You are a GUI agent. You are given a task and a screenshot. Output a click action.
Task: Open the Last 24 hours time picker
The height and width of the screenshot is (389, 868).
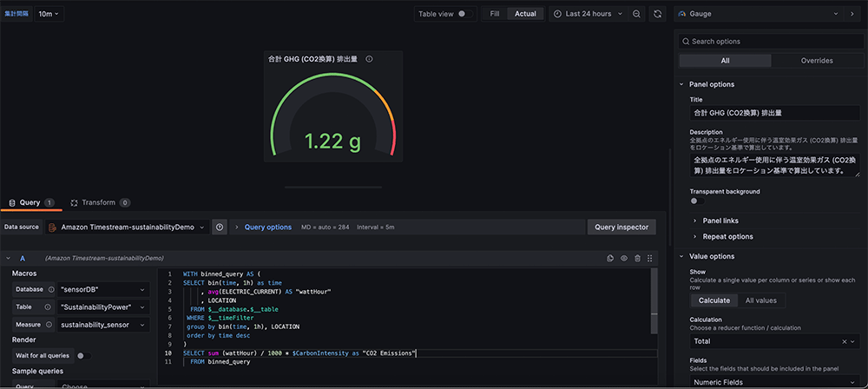(589, 14)
